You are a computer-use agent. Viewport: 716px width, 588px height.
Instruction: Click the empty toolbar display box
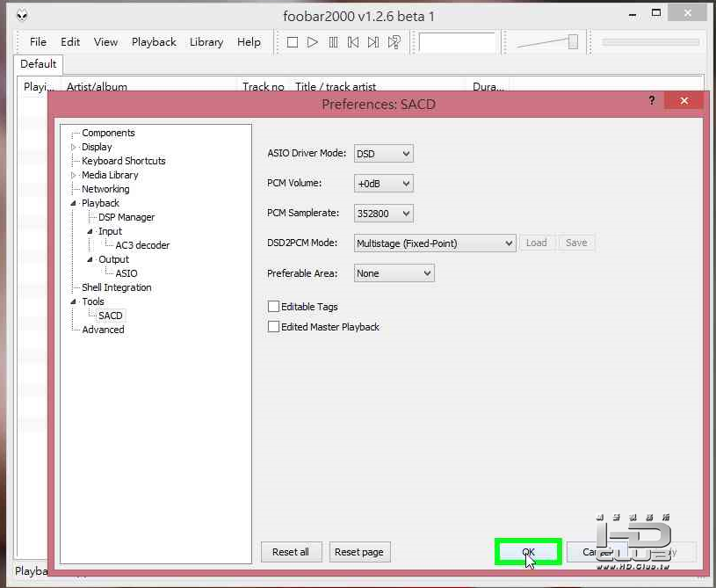(x=457, y=42)
